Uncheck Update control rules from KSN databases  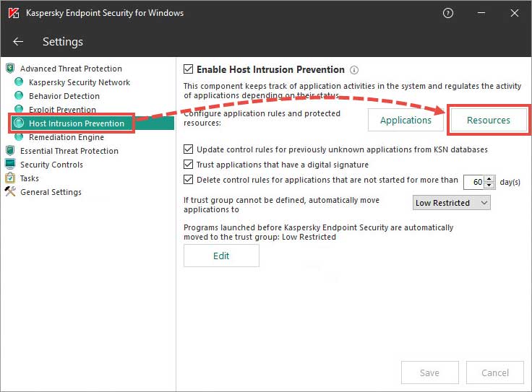coord(189,149)
